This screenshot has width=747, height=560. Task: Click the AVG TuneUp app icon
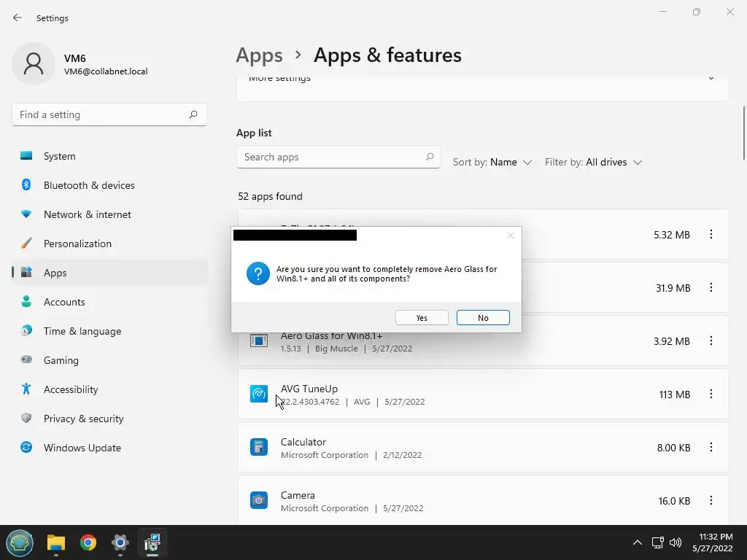[x=259, y=394]
